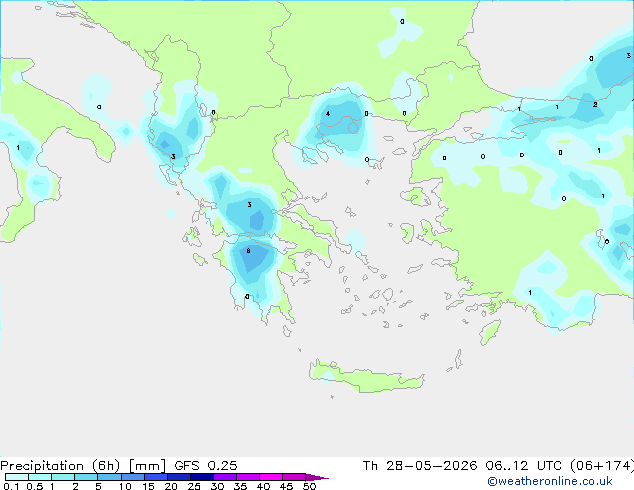
Task: Click the "Th 28-05-2026" date text
Action: (420, 466)
